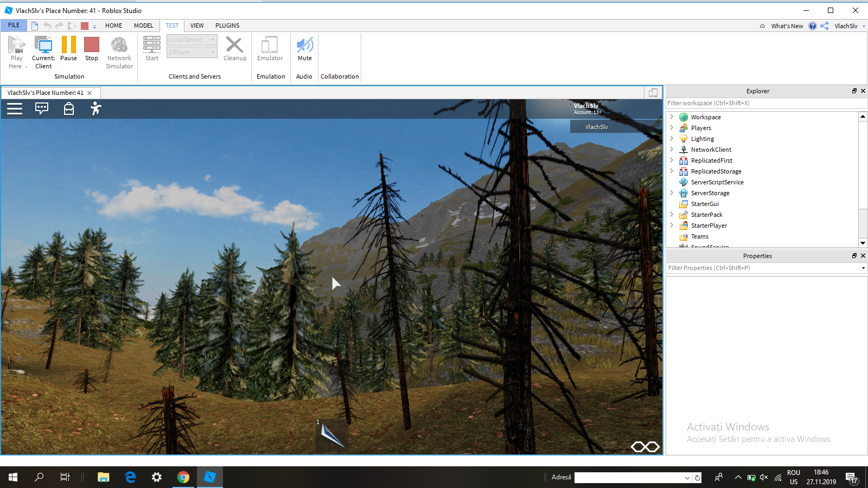Switch to the HOME ribbon tab
868x488 pixels.
pos(114,25)
